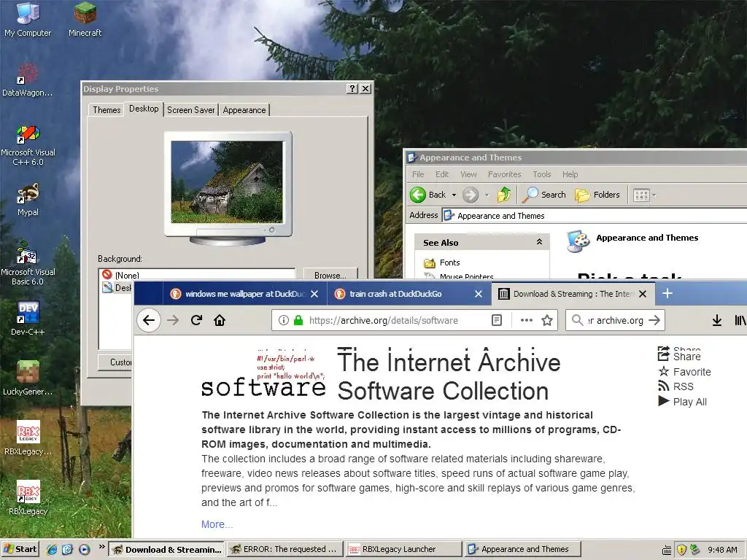Click the Back button in Appearance and Themes
The width and height of the screenshot is (747, 560).
427,194
